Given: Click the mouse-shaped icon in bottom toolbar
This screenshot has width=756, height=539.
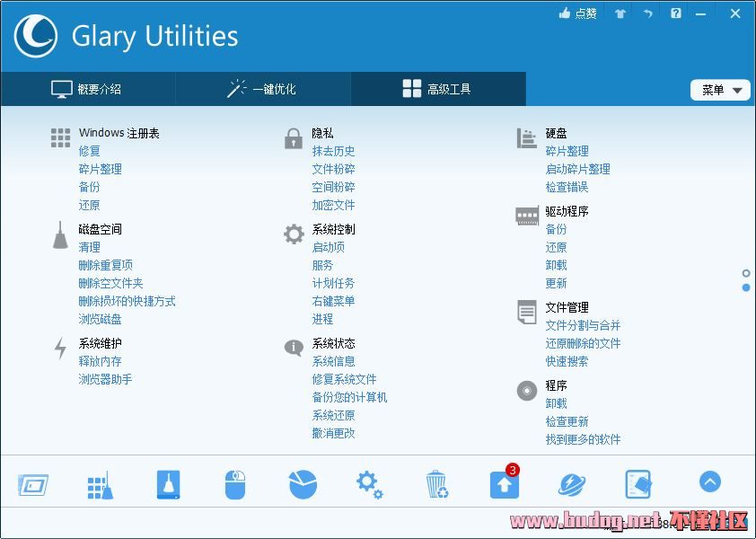Looking at the screenshot, I should [234, 482].
